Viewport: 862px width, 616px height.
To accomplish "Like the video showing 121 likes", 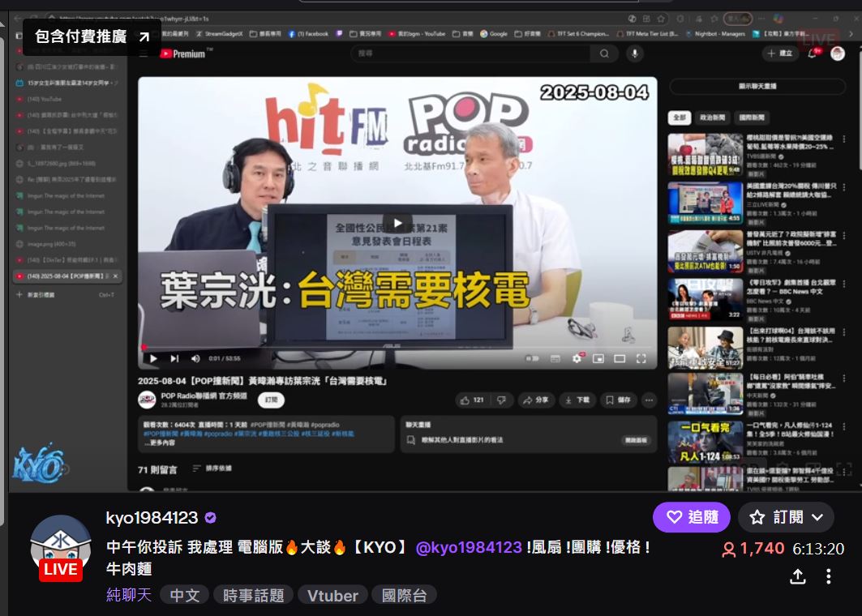I will [x=472, y=400].
